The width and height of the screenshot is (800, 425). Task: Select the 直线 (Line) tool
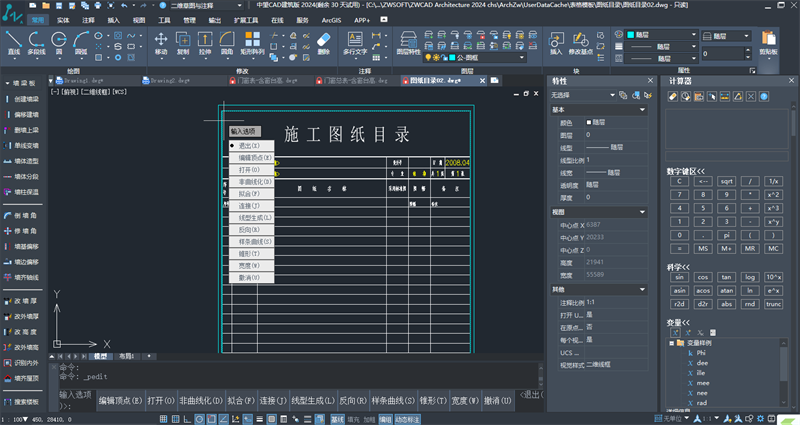(14, 43)
